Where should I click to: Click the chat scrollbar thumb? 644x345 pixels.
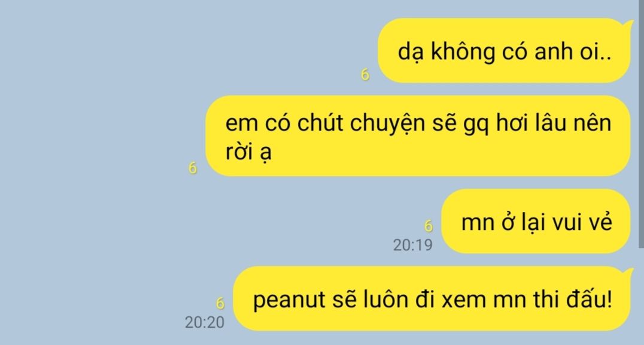641,123
